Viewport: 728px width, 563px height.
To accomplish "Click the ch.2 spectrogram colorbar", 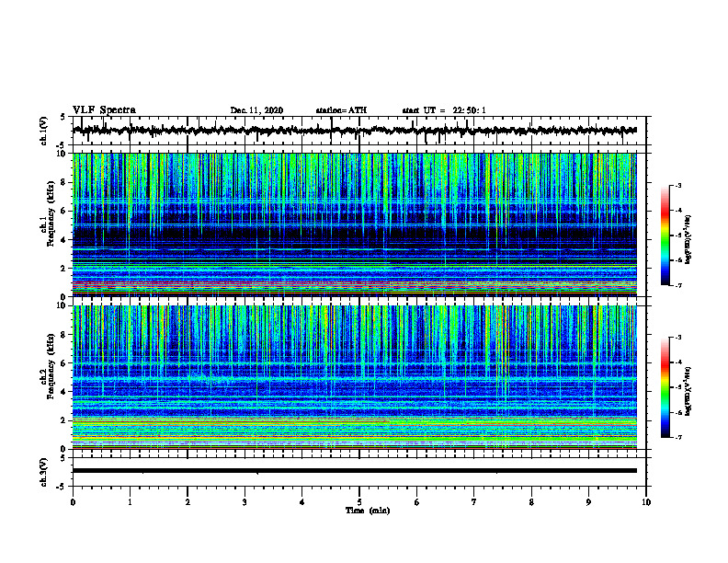I will pos(665,387).
